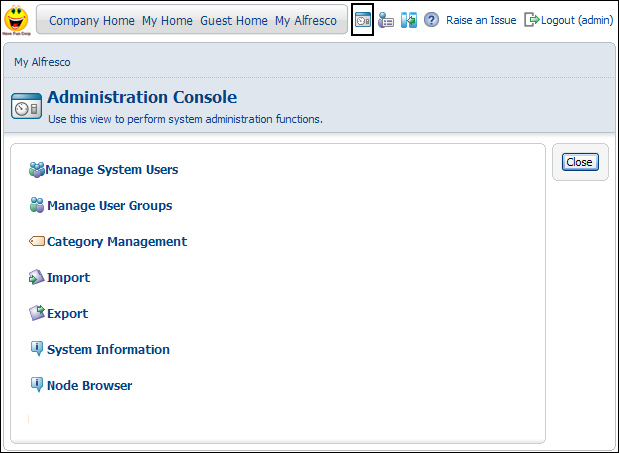
Task: Click the Manage User Groups icon
Action: tap(37, 205)
